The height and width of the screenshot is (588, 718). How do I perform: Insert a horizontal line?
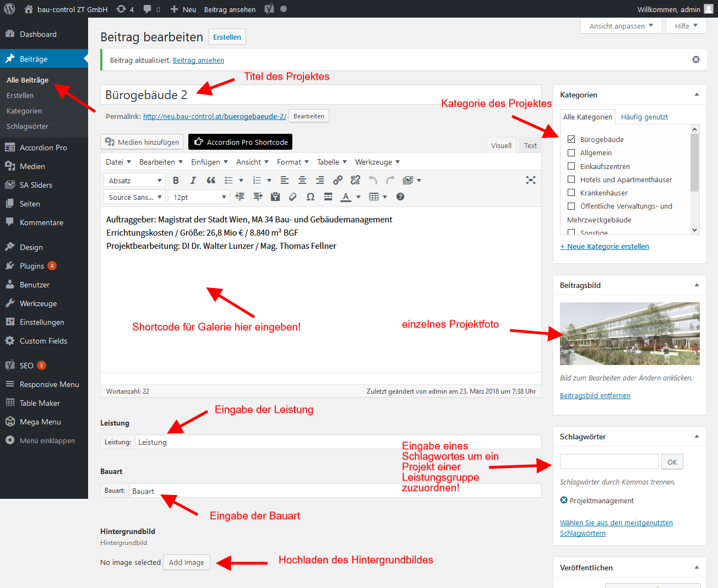point(328,197)
